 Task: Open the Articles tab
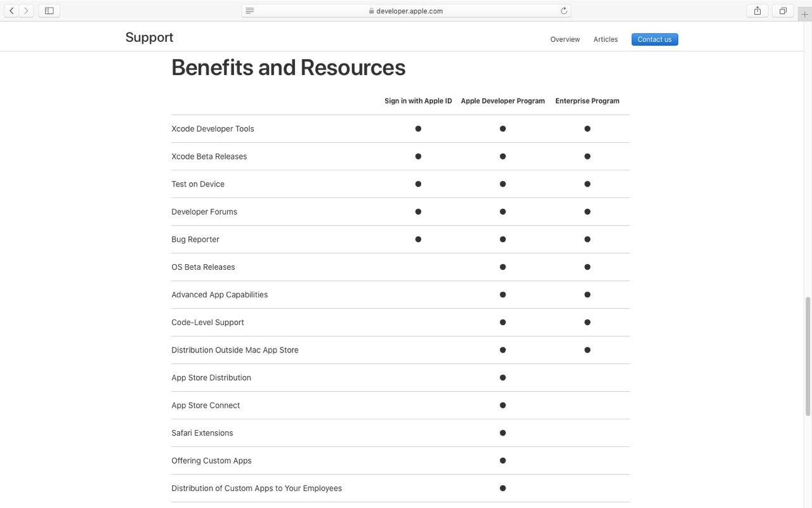(605, 39)
